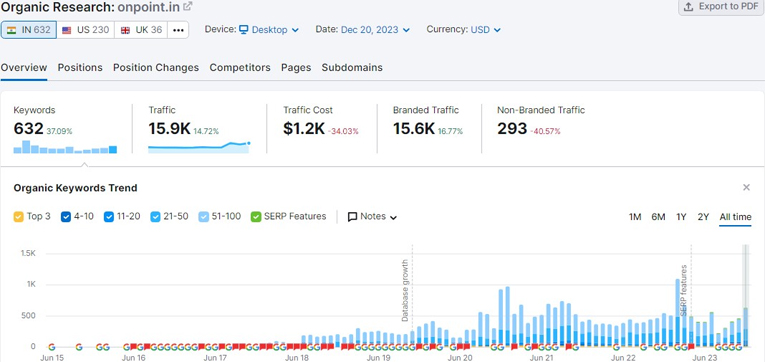The height and width of the screenshot is (362, 765).
Task: Click the Non-Branded Traffic 293 value
Action: pyautogui.click(x=512, y=129)
